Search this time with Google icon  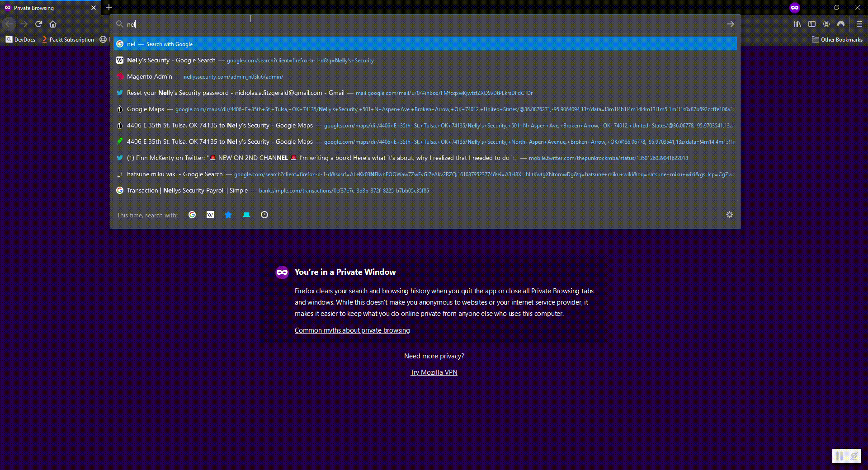(192, 215)
